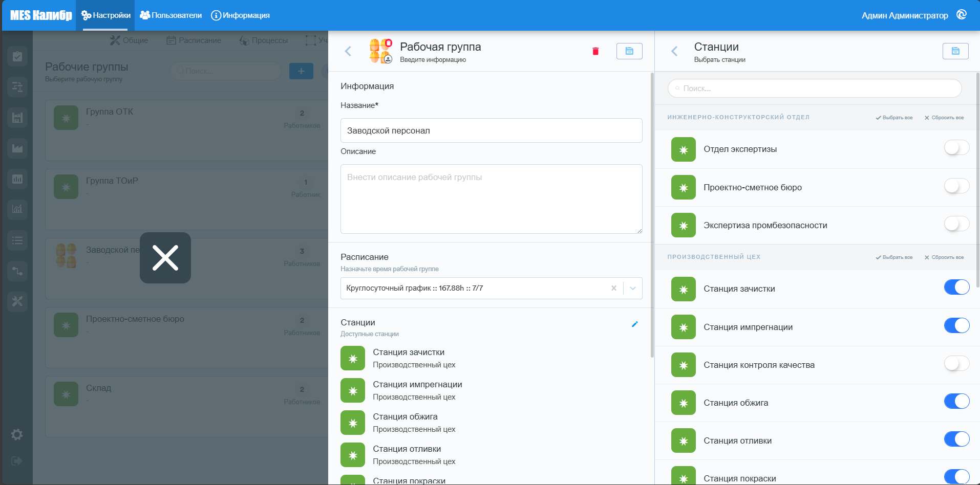980x485 pixels.
Task: Clear the selected schedule with the X
Action: (x=613, y=288)
